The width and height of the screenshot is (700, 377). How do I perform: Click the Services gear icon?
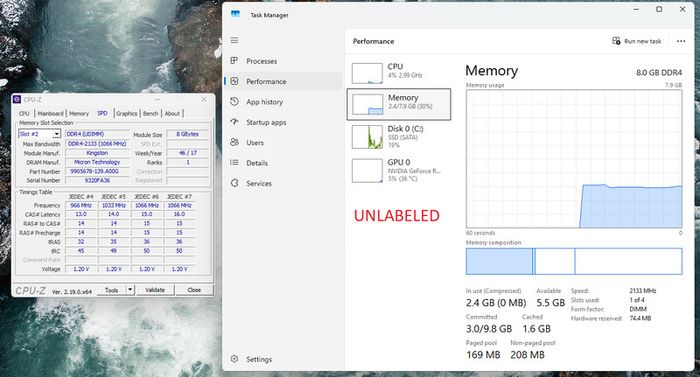pyautogui.click(x=234, y=183)
